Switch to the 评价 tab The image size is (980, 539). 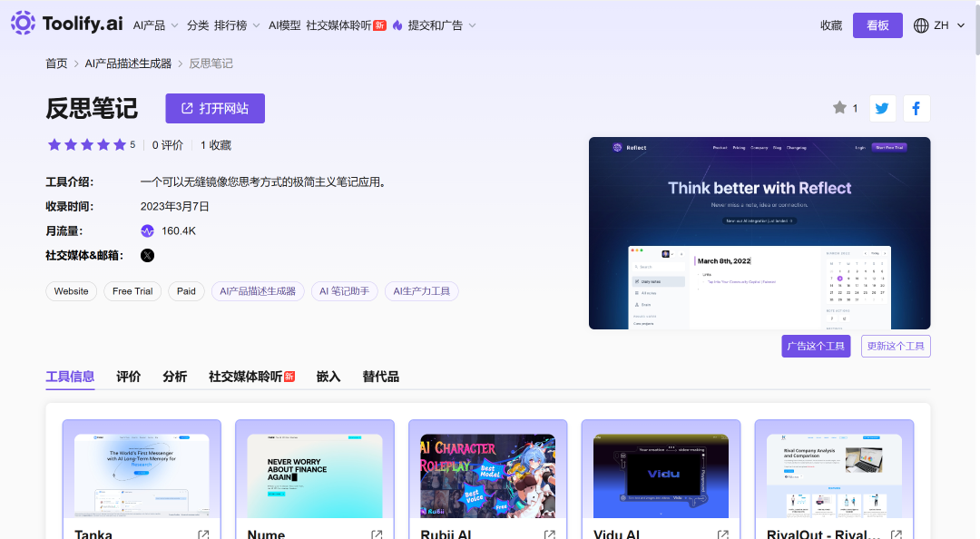pos(129,377)
